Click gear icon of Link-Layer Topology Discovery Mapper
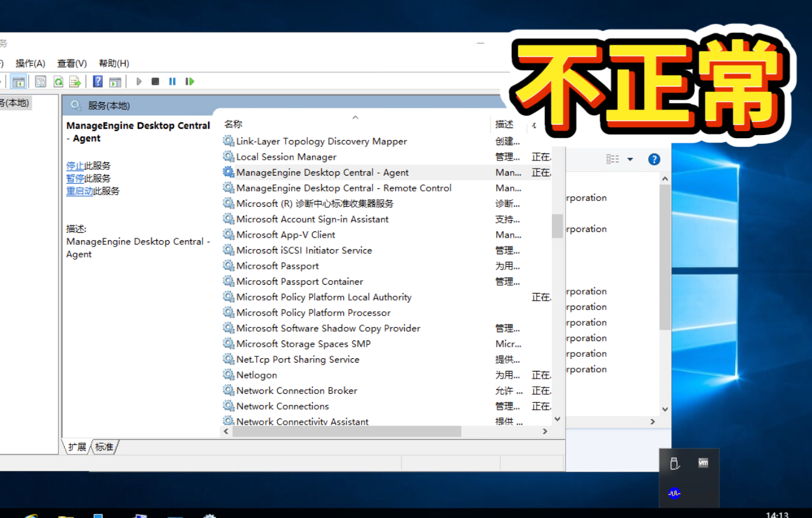The height and width of the screenshot is (518, 812). 228,141
